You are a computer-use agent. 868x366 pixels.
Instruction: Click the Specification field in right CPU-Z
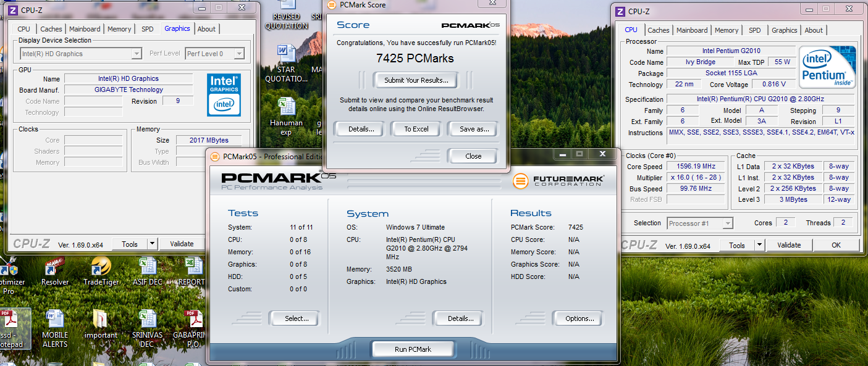761,99
